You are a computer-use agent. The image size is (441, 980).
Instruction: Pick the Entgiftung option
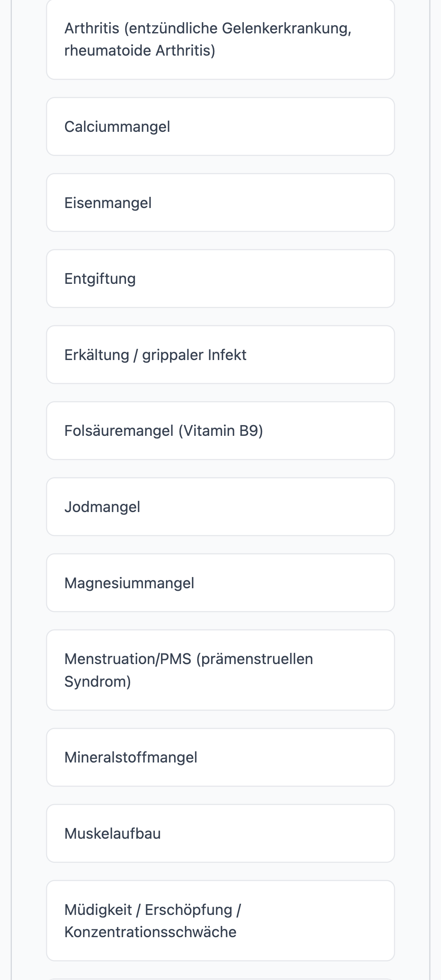tap(220, 278)
